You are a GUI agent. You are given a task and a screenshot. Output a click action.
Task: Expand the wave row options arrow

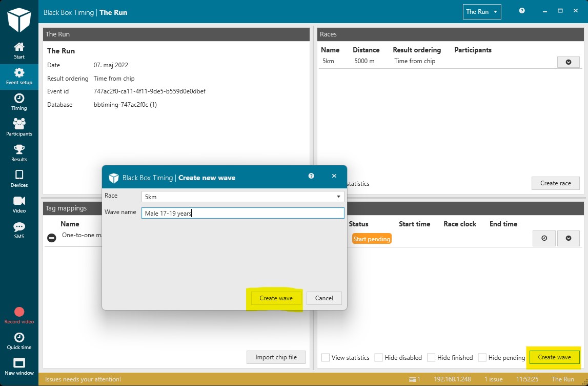[x=569, y=239]
